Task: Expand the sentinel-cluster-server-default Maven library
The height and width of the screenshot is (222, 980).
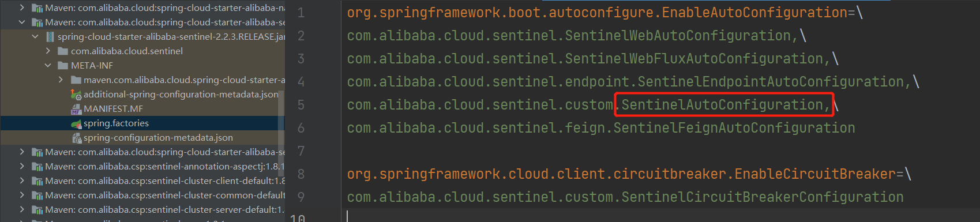Action: 22,210
